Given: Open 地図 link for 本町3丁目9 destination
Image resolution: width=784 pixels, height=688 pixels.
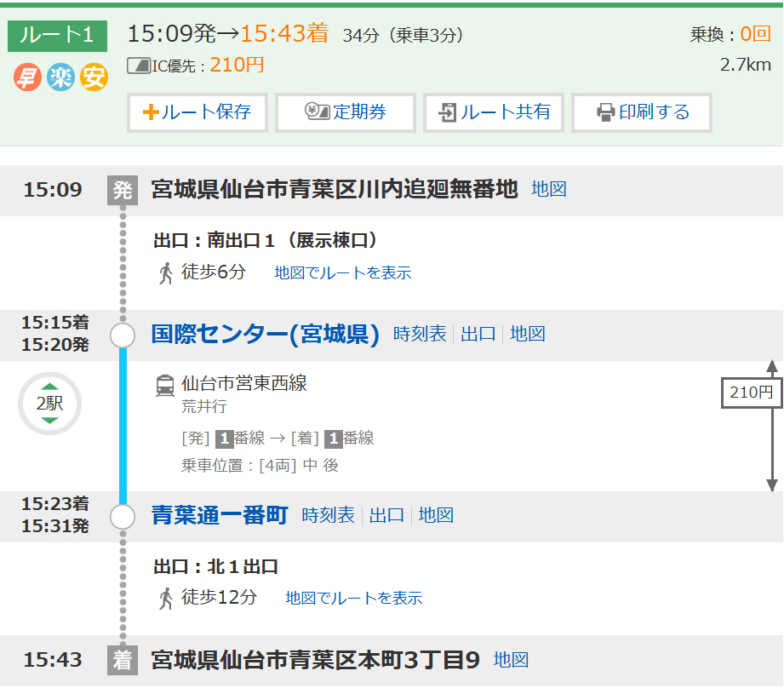Looking at the screenshot, I should 512,660.
